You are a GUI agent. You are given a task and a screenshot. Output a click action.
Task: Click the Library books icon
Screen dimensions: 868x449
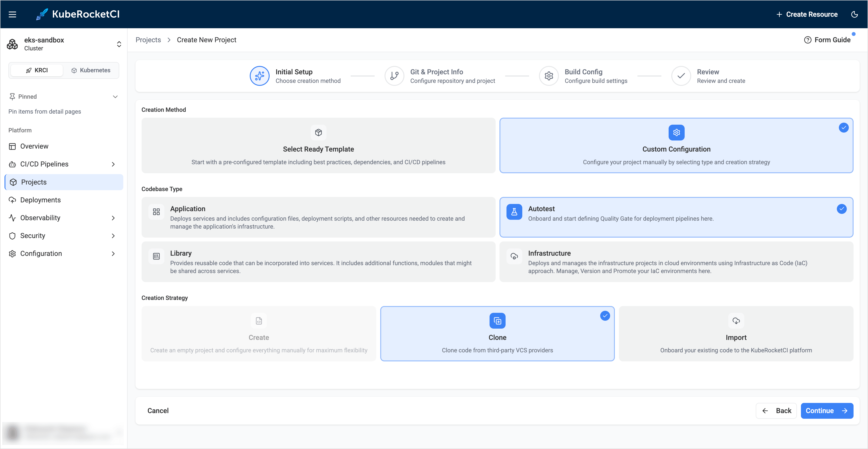(x=156, y=256)
